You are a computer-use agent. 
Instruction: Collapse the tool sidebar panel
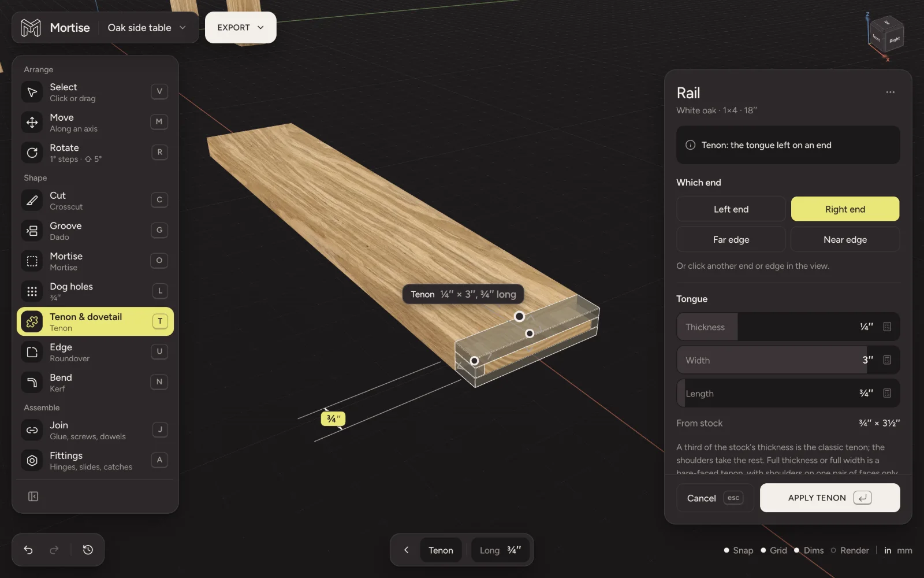tap(33, 497)
